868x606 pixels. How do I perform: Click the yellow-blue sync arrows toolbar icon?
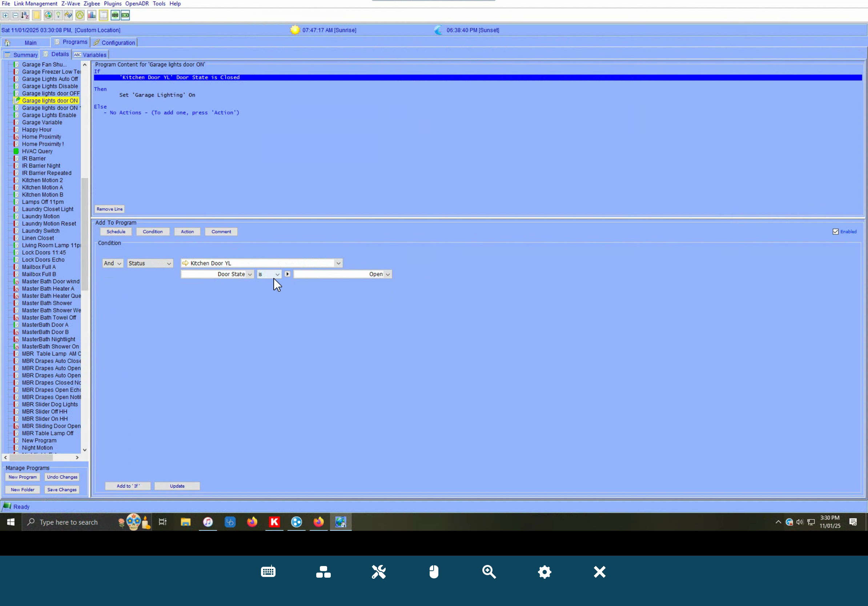68,15
